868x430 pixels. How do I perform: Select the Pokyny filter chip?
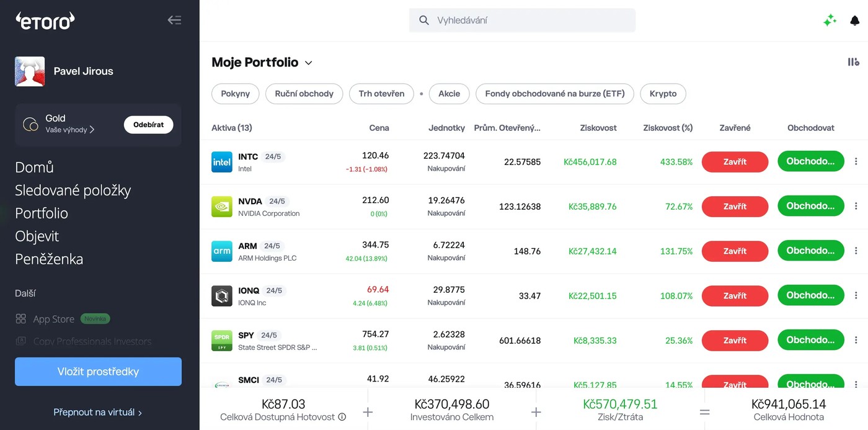point(235,94)
